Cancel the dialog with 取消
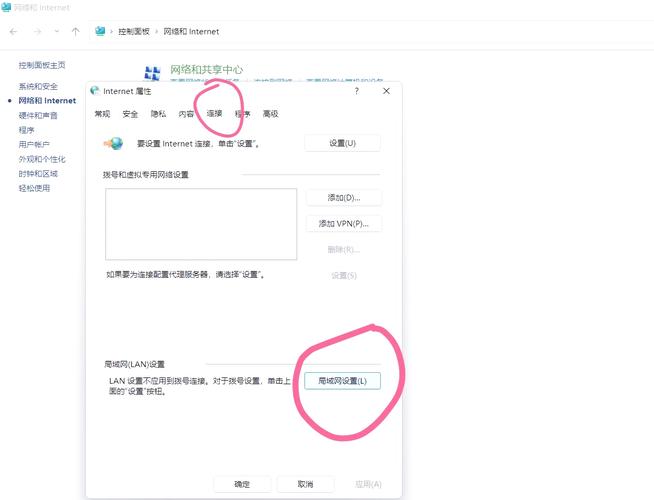 coord(305,484)
